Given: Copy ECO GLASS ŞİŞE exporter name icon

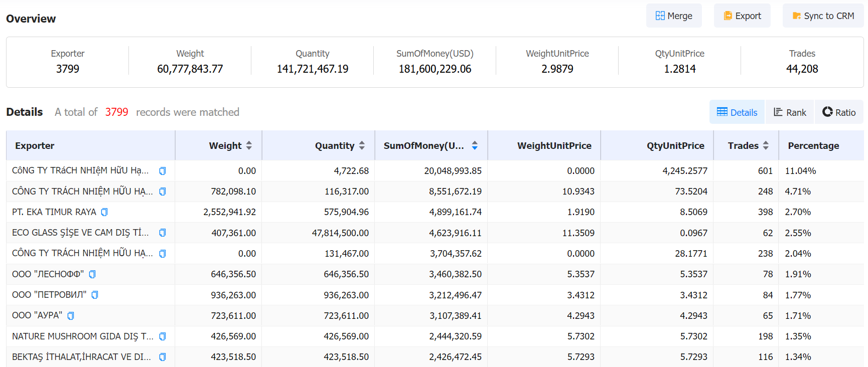Looking at the screenshot, I should click(x=163, y=233).
